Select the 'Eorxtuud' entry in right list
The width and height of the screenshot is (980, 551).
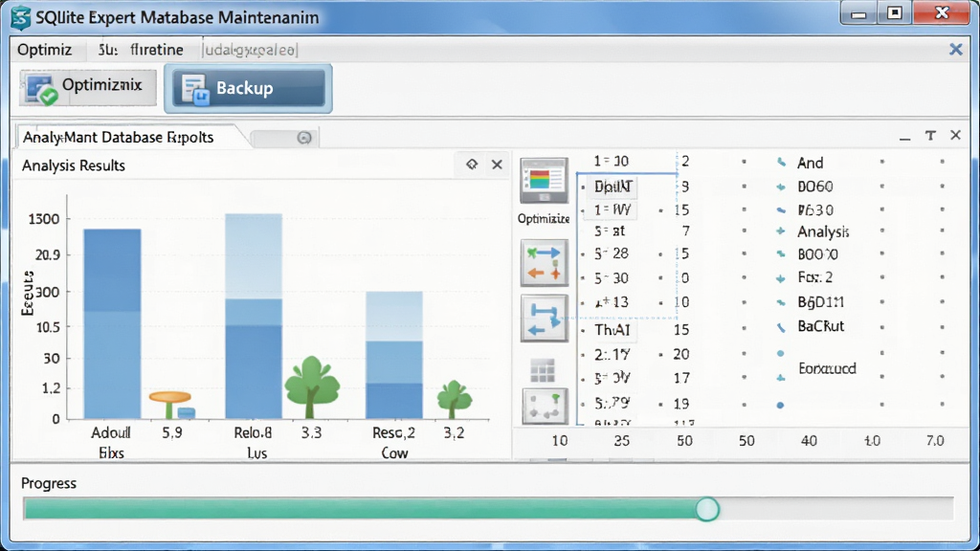coord(827,368)
